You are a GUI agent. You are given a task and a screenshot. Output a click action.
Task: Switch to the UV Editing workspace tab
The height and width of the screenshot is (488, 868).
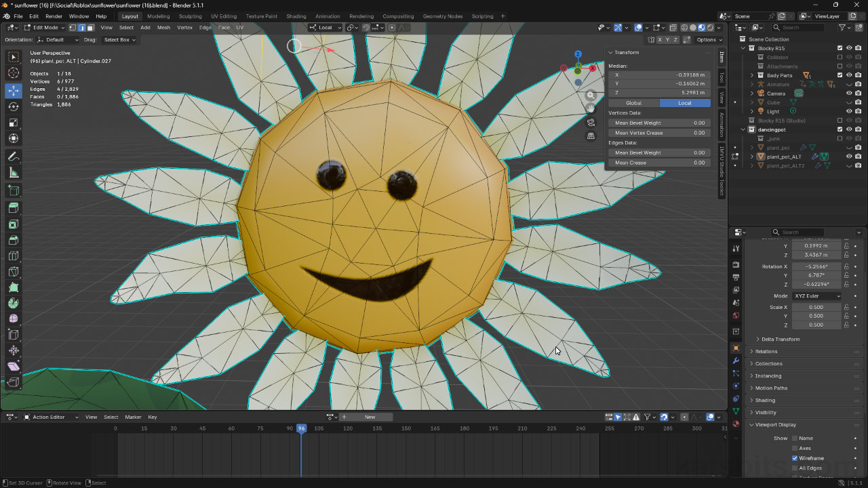click(x=224, y=16)
